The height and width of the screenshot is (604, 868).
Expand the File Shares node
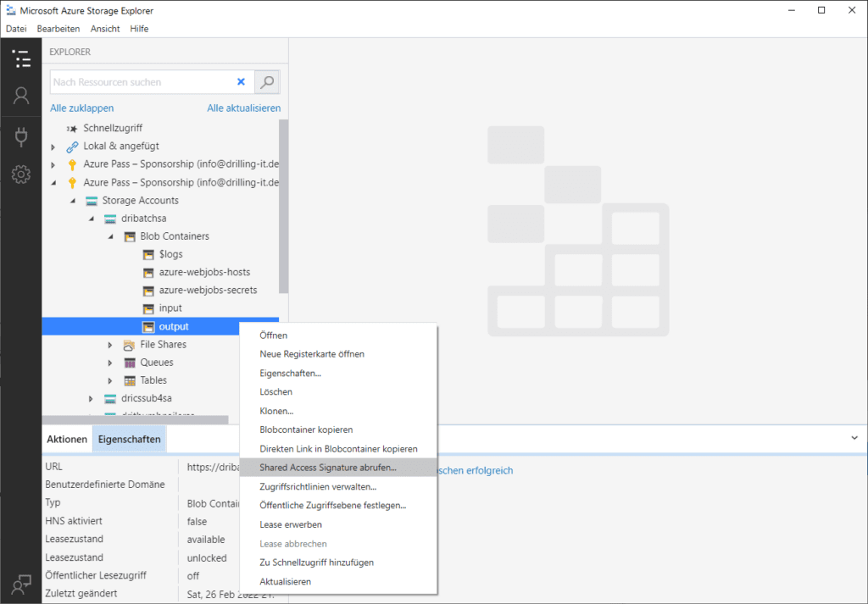[110, 345]
